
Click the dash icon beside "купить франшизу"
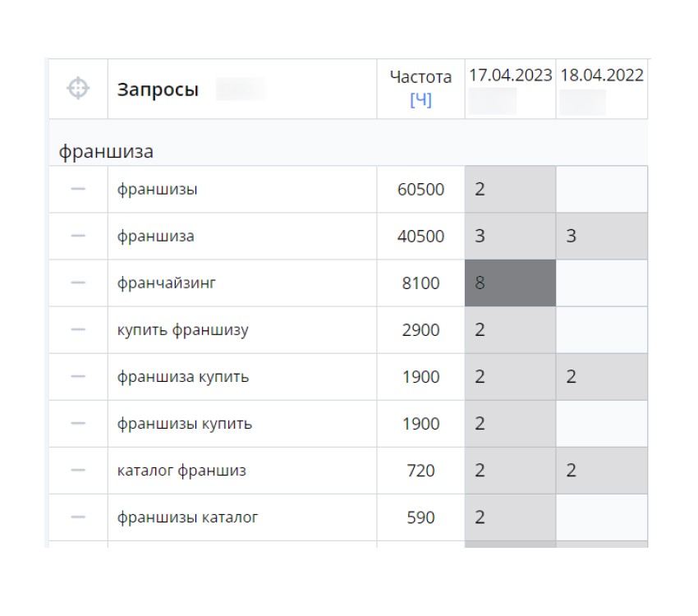(x=78, y=330)
